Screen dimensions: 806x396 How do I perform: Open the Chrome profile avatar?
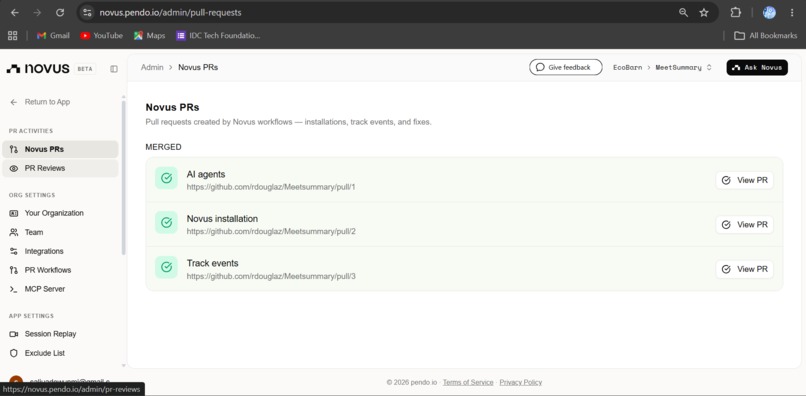(x=769, y=12)
